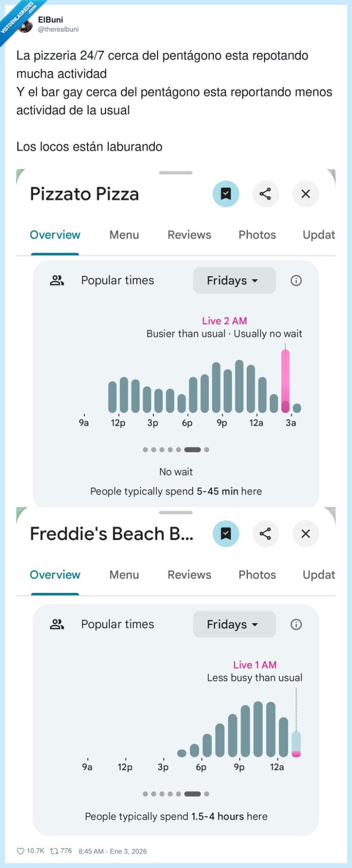Open Pizzato Pizza Reviews tab
Viewport: 352px width, 868px height.
tap(189, 235)
